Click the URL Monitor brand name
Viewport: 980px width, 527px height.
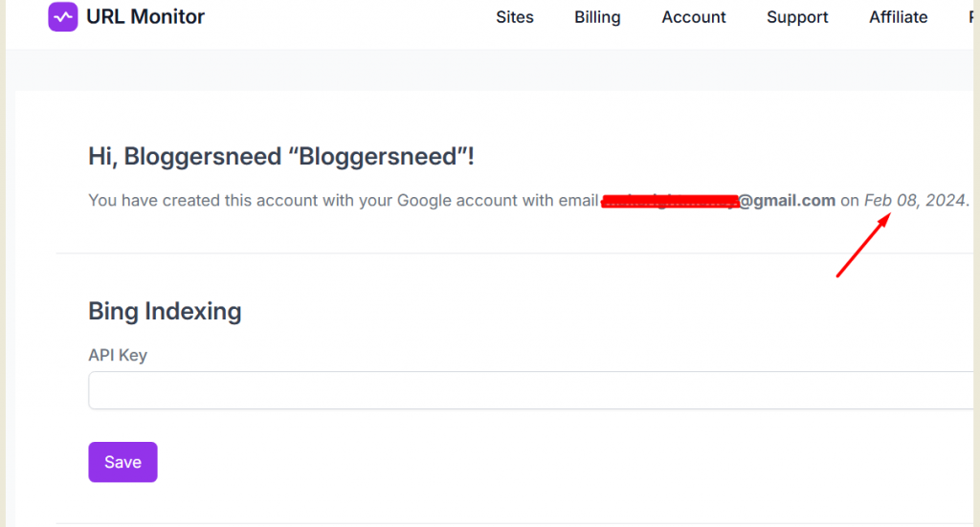145,17
